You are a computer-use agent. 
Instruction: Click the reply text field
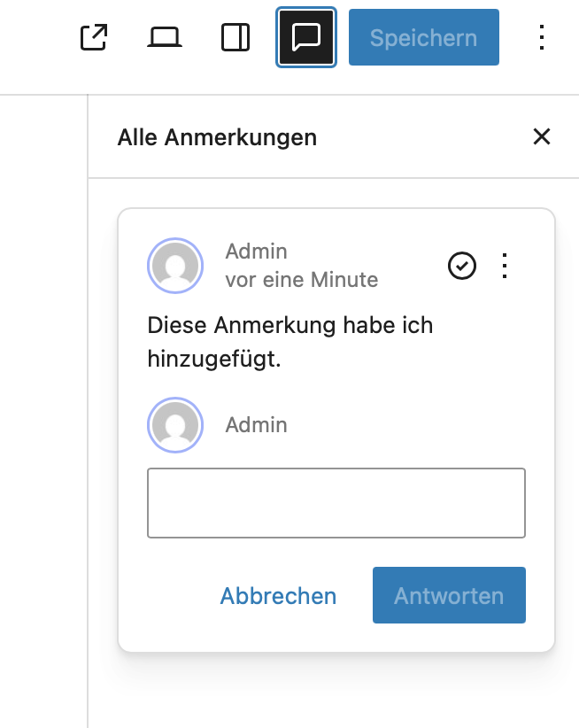coord(336,503)
